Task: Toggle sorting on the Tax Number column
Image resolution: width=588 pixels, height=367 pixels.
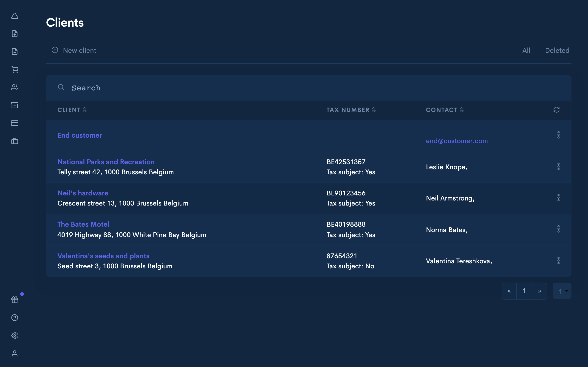Action: point(374,110)
